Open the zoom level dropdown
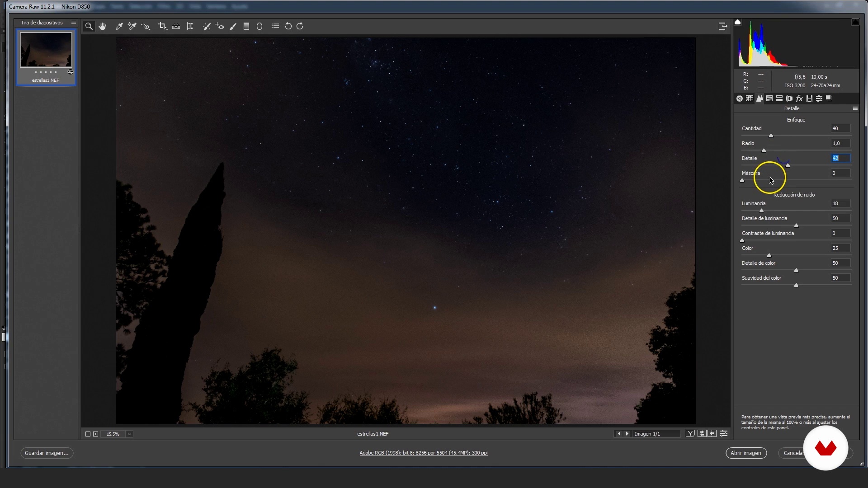The image size is (868, 488). click(129, 434)
